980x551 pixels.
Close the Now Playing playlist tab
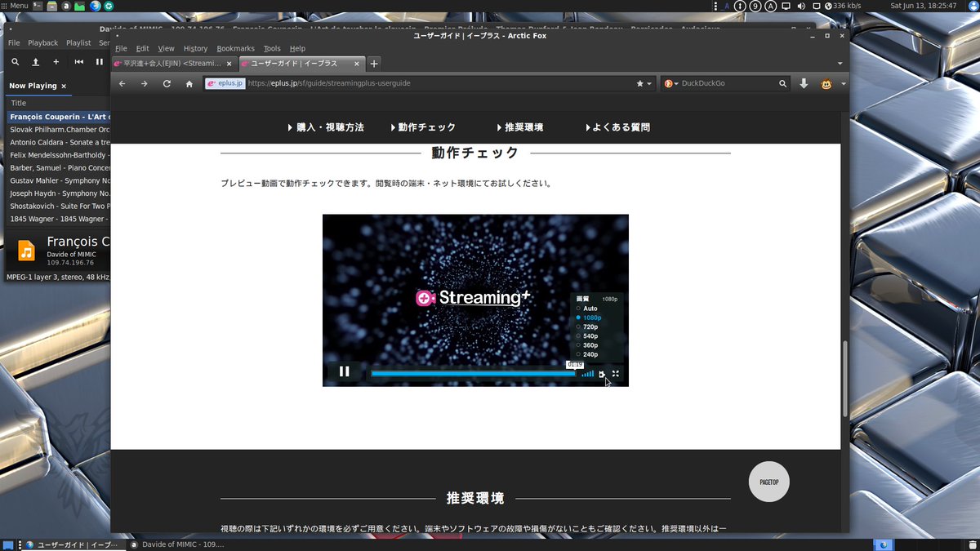coord(64,86)
